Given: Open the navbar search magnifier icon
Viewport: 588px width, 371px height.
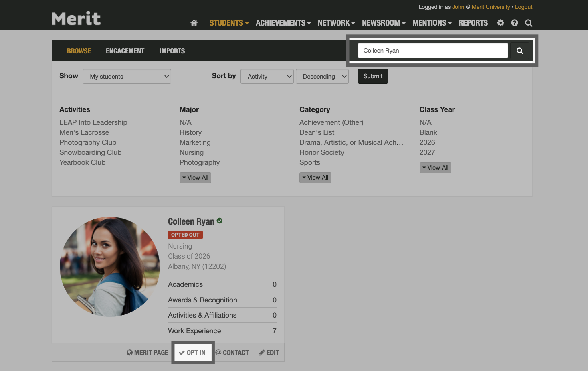Looking at the screenshot, I should point(528,23).
